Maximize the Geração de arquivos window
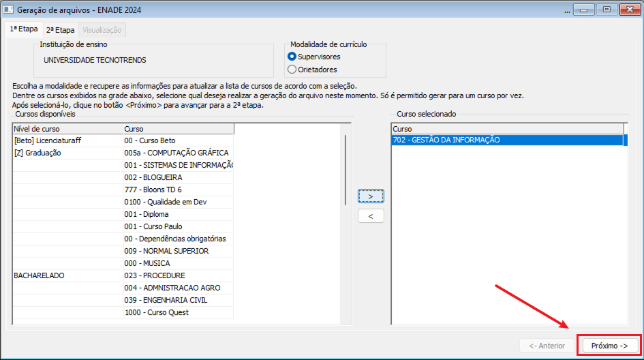This screenshot has height=360, width=644. [x=607, y=10]
